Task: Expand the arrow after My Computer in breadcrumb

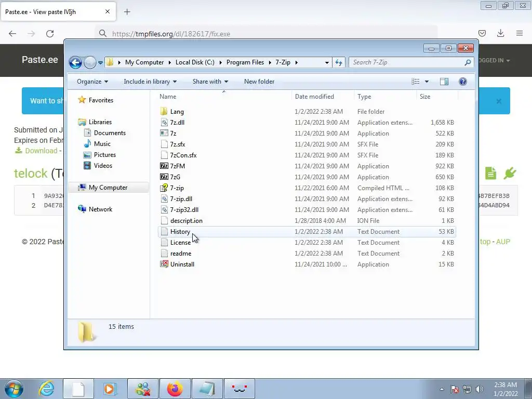Action: pyautogui.click(x=170, y=62)
